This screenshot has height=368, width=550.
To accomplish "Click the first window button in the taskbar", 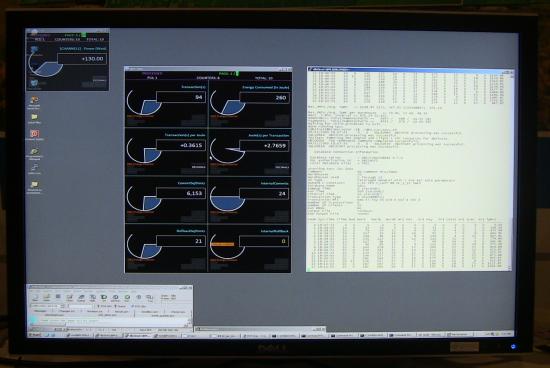I will coord(80,335).
